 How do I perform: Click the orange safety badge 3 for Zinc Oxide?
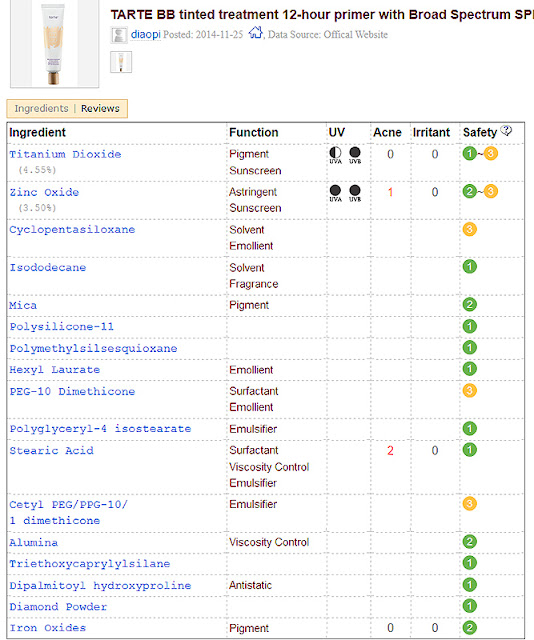[x=491, y=191]
